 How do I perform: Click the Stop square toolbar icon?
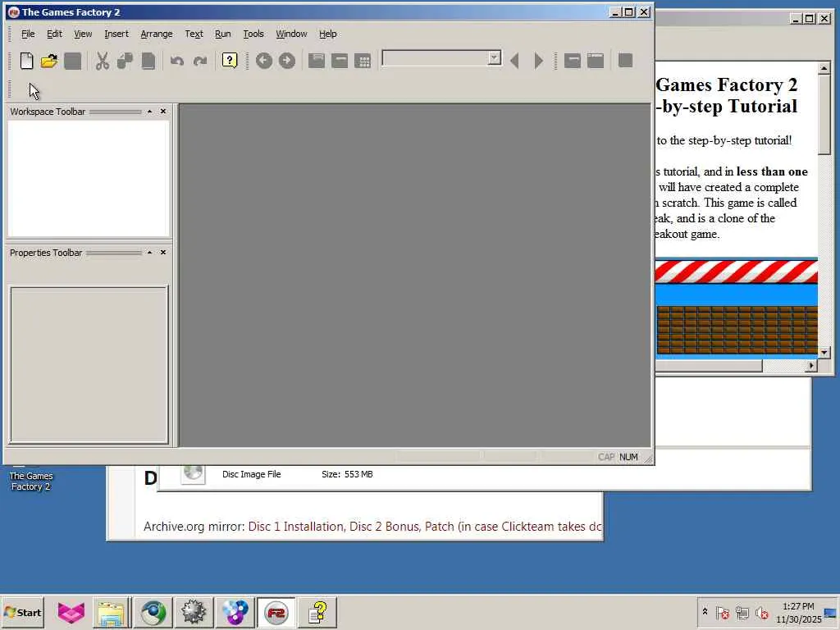(x=625, y=61)
